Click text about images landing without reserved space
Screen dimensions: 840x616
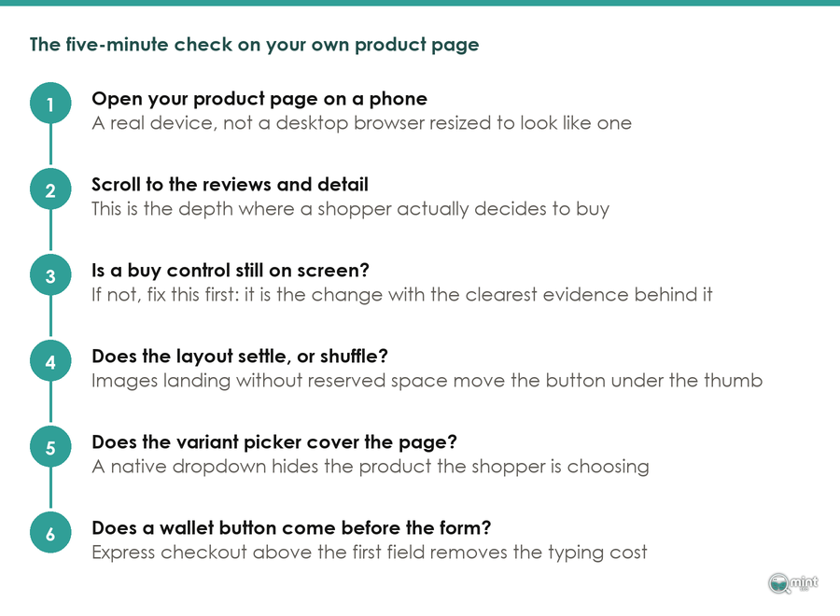point(427,381)
